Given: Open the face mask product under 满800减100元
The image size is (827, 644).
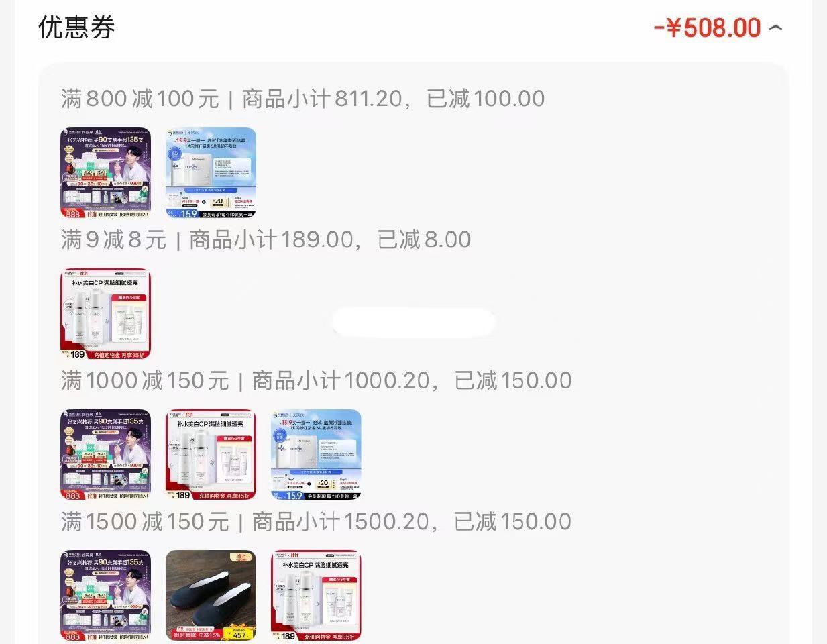Looking at the screenshot, I should pos(211,173).
